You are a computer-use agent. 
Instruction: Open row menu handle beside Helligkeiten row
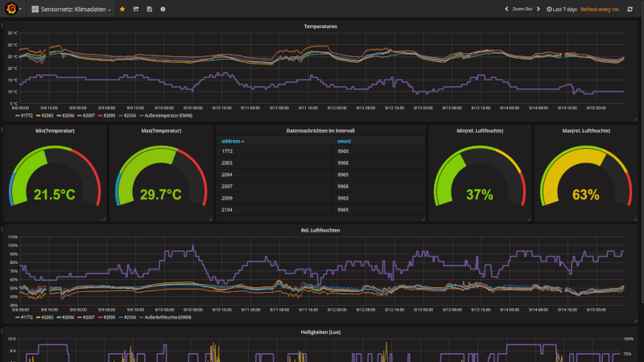(x=2, y=330)
